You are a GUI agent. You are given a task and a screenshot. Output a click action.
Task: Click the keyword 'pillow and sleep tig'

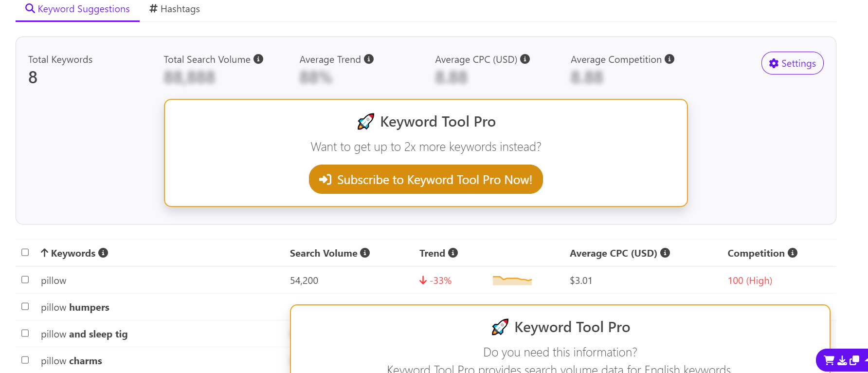(x=84, y=334)
